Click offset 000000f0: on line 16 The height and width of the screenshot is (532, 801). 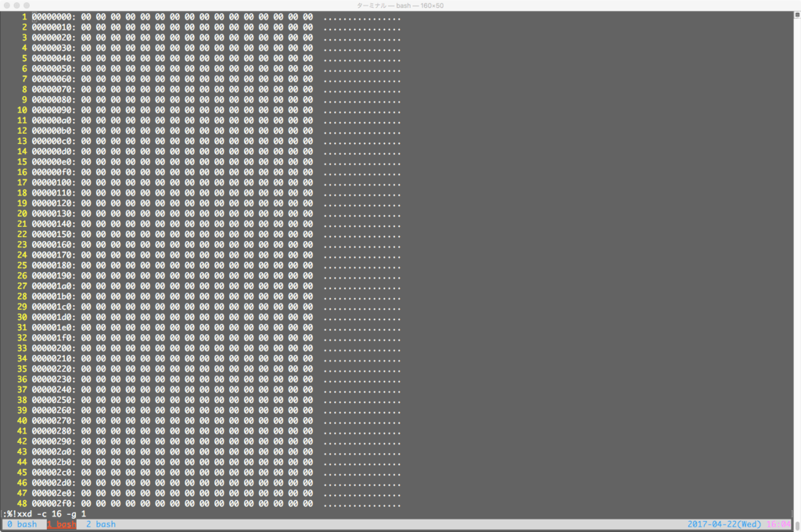click(x=54, y=172)
